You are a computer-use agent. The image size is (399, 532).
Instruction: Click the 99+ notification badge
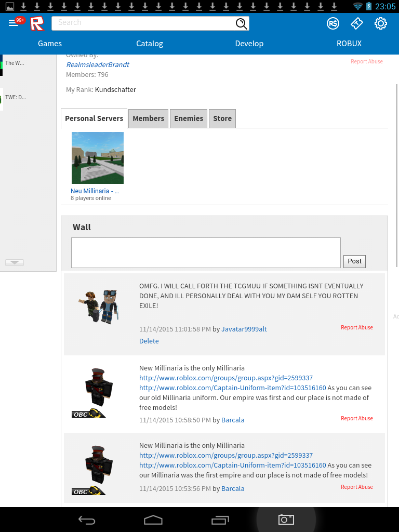[x=20, y=20]
